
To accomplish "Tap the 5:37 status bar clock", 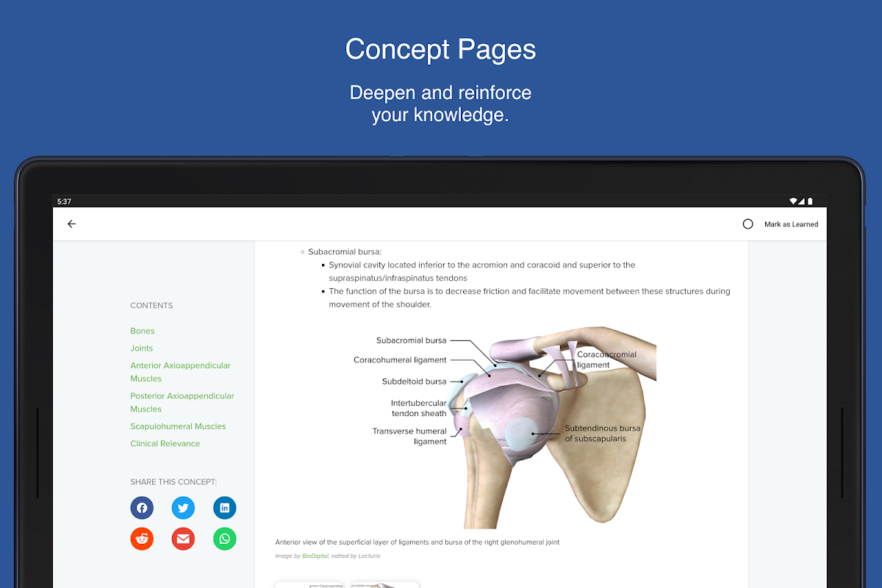I will pyautogui.click(x=65, y=201).
